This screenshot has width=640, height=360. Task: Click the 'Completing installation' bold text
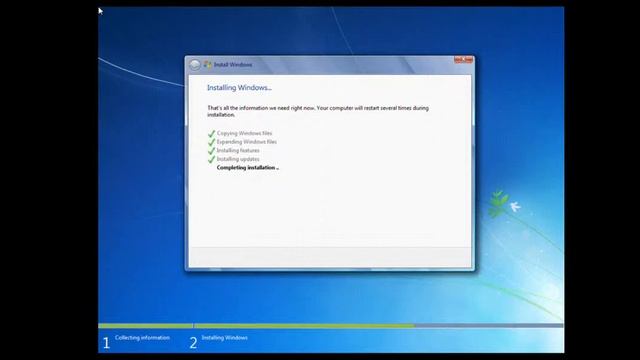[248, 168]
